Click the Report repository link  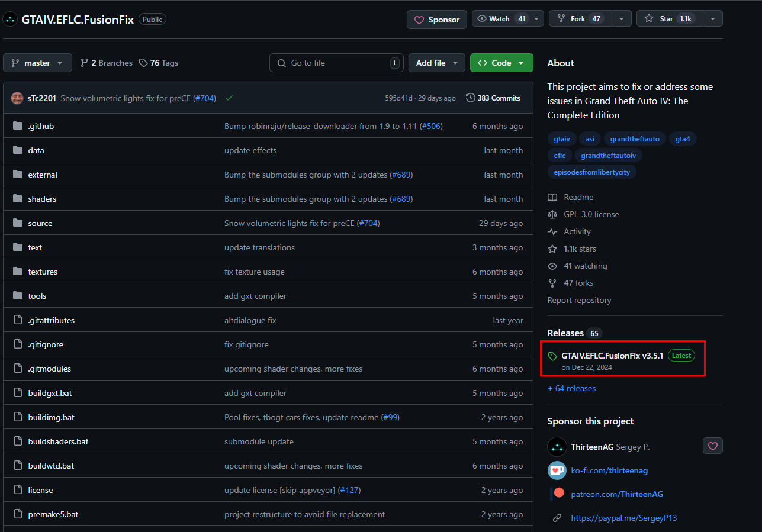(579, 300)
